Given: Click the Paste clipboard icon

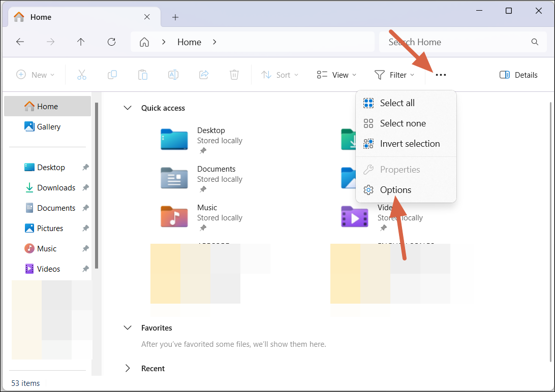Looking at the screenshot, I should 143,75.
